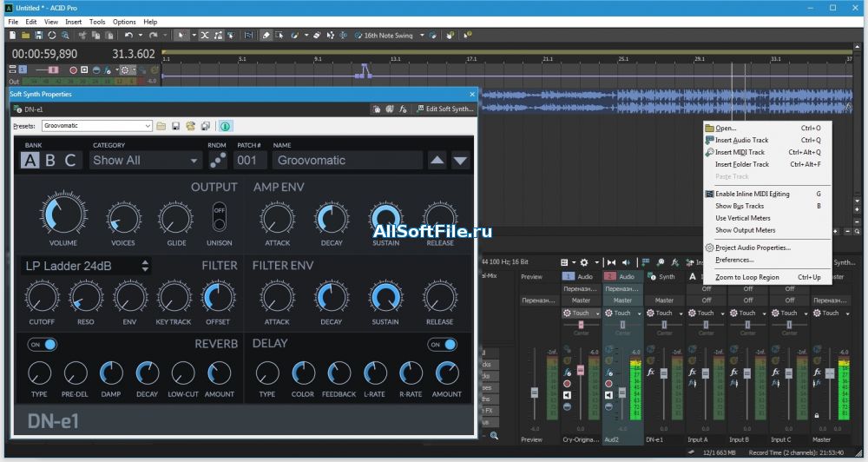Viewport: 868px width, 462px height.
Task: Open preset folder icon in Soft Synth Properties
Action: (x=161, y=126)
